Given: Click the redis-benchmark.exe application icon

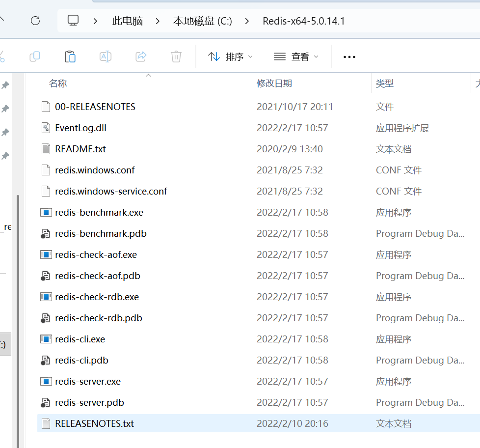Looking at the screenshot, I should [46, 212].
